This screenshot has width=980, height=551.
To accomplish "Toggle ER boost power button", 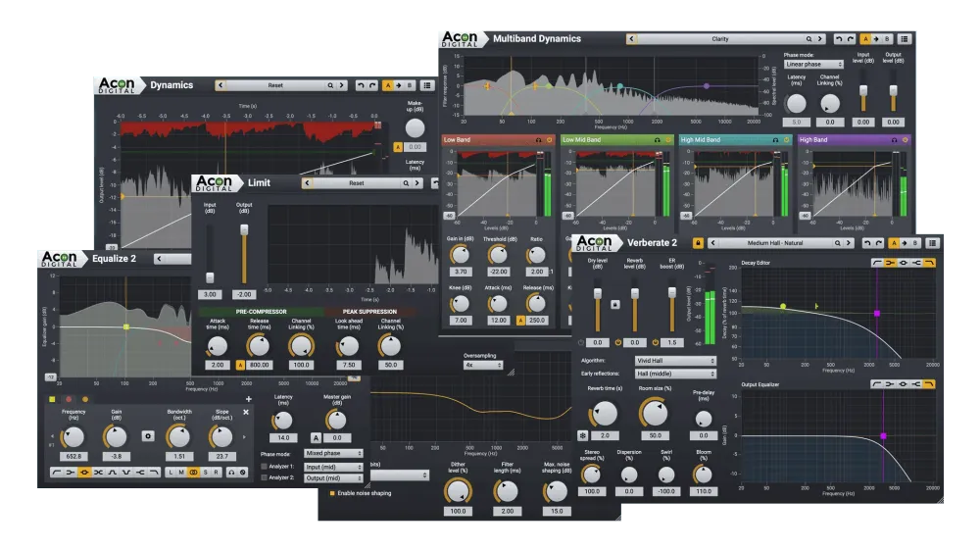I will tap(656, 343).
